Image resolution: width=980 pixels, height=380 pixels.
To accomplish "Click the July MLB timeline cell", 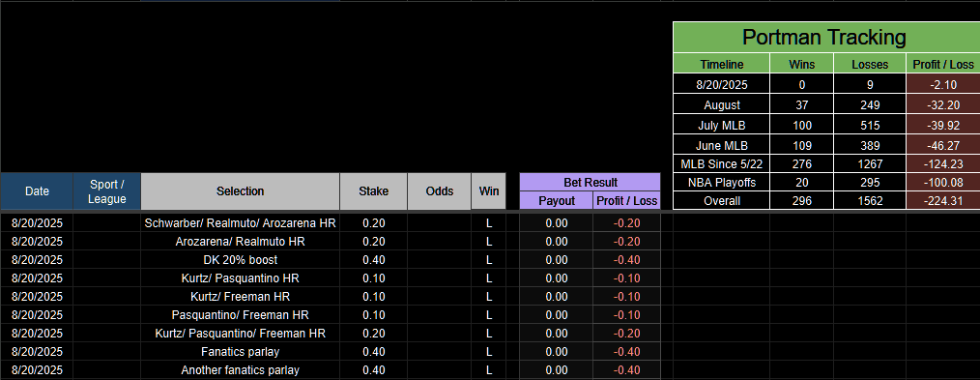I will pyautogui.click(x=722, y=126).
